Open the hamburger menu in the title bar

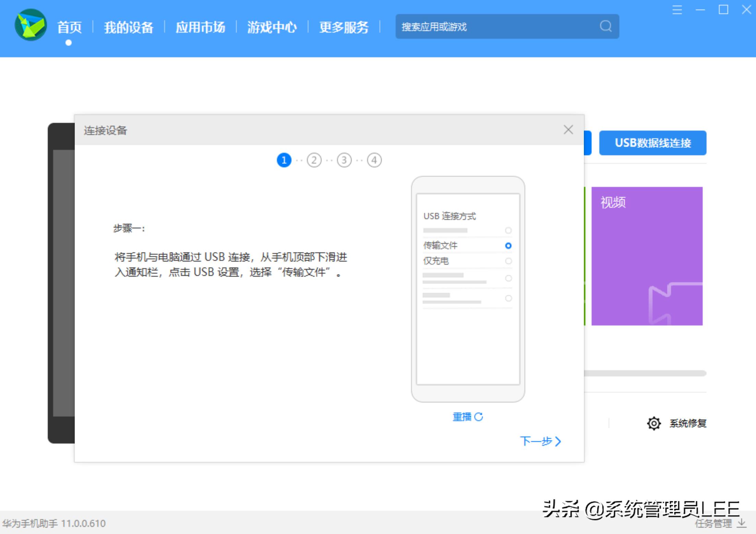677,10
